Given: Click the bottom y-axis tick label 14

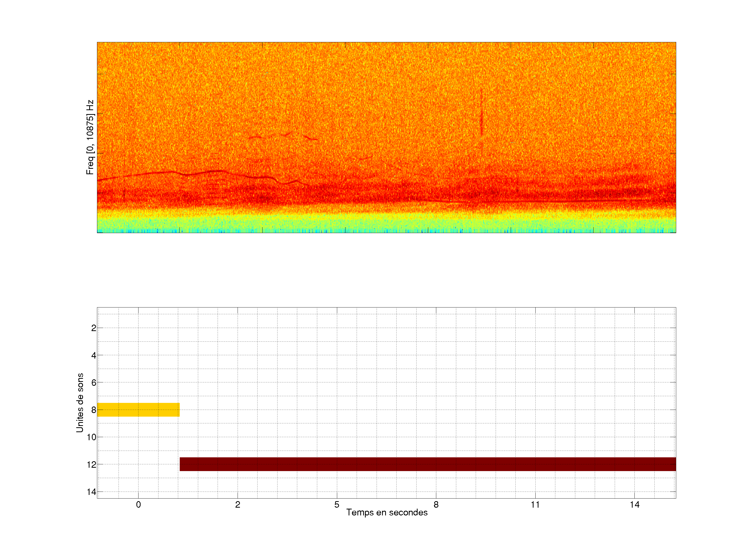Looking at the screenshot, I should point(92,492).
